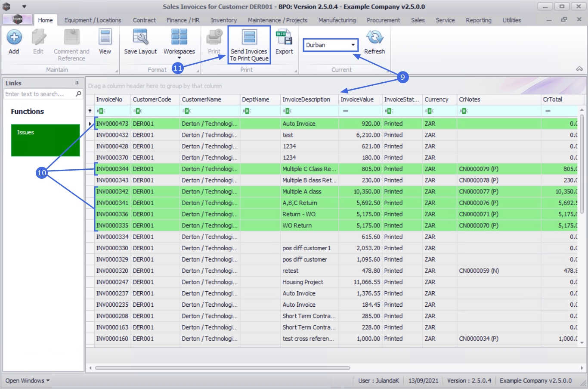Open the Maintain group dialog launcher

pyautogui.click(x=116, y=71)
